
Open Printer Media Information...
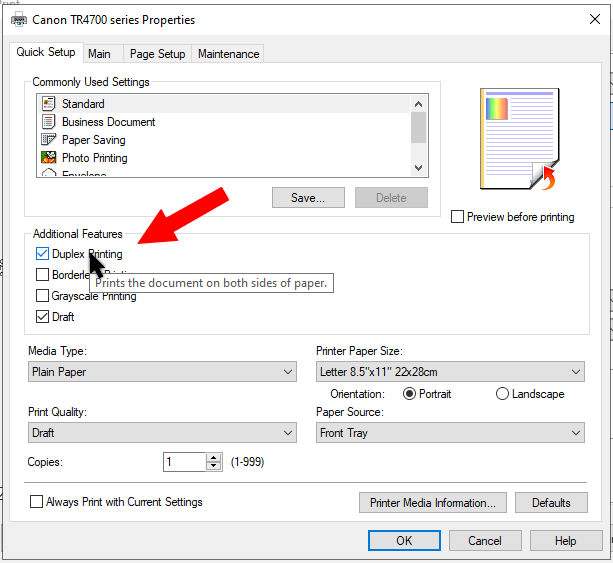[433, 502]
